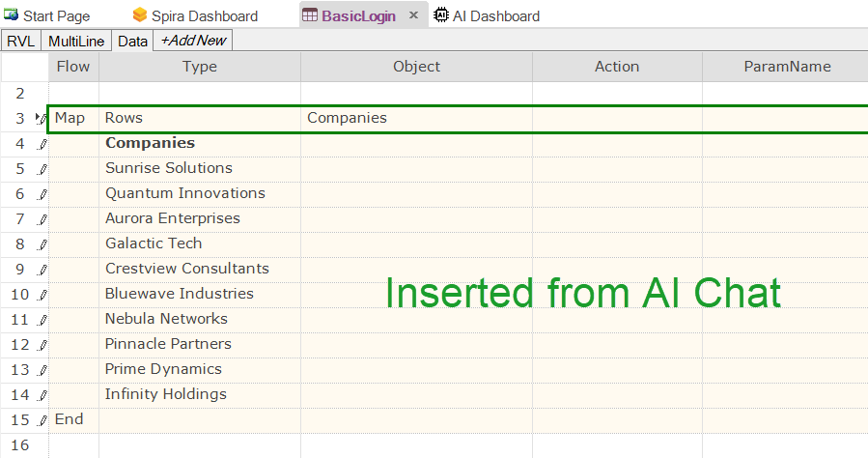Screen dimensions: 868x458
Task: Add a new sheet with +Add New
Action: 193,41
